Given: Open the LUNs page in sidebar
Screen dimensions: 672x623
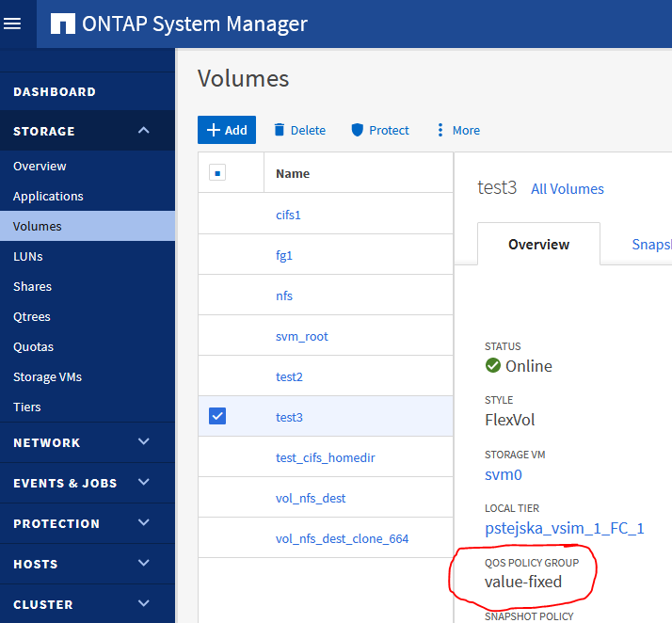Looking at the screenshot, I should point(28,256).
